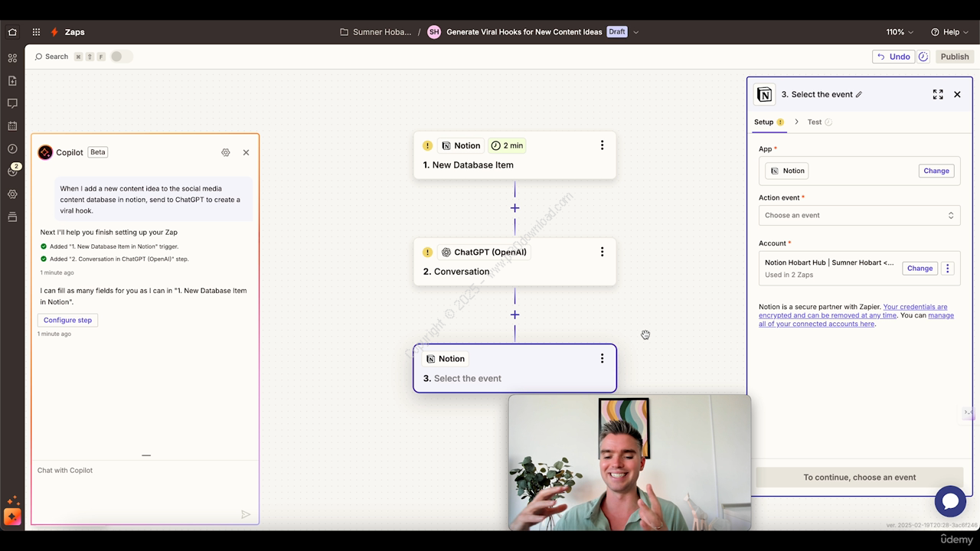
Task: Click the side collapse tab at right edge
Action: (969, 413)
